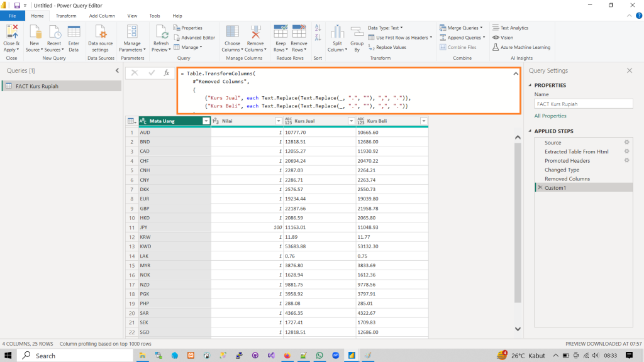This screenshot has width=644, height=362.
Task: Delete the Custom1 applied step
Action: [539, 188]
